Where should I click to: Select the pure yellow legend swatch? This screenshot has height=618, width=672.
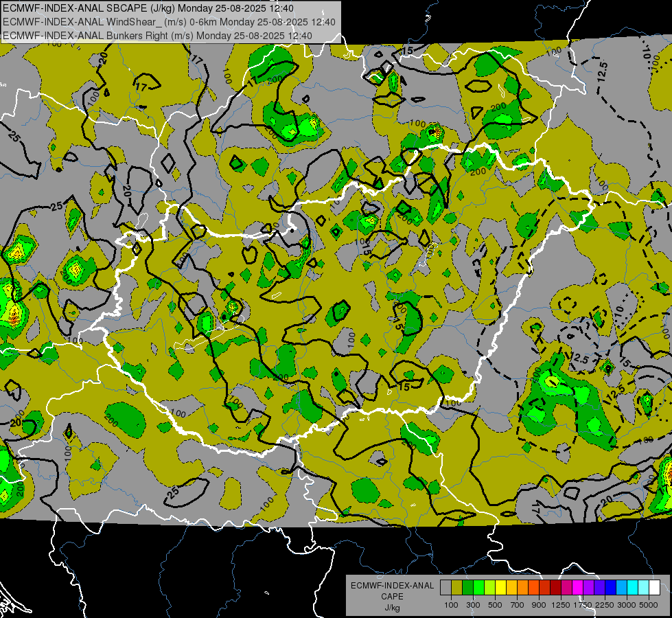500,587
